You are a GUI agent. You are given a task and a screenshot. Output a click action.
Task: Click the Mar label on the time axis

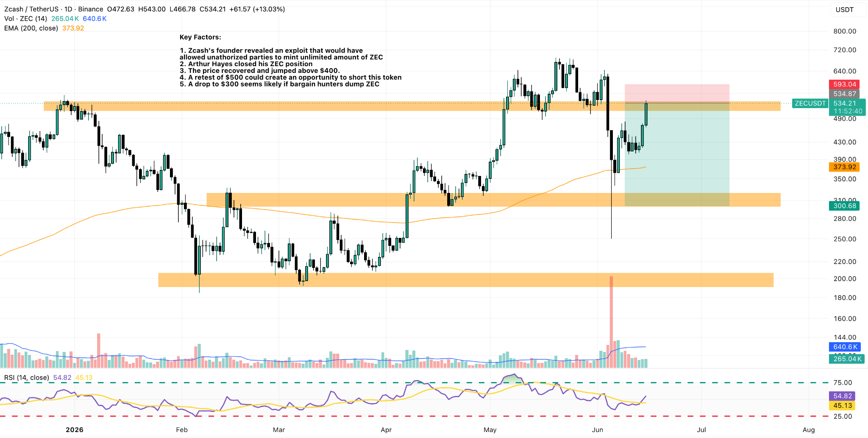pyautogui.click(x=279, y=430)
